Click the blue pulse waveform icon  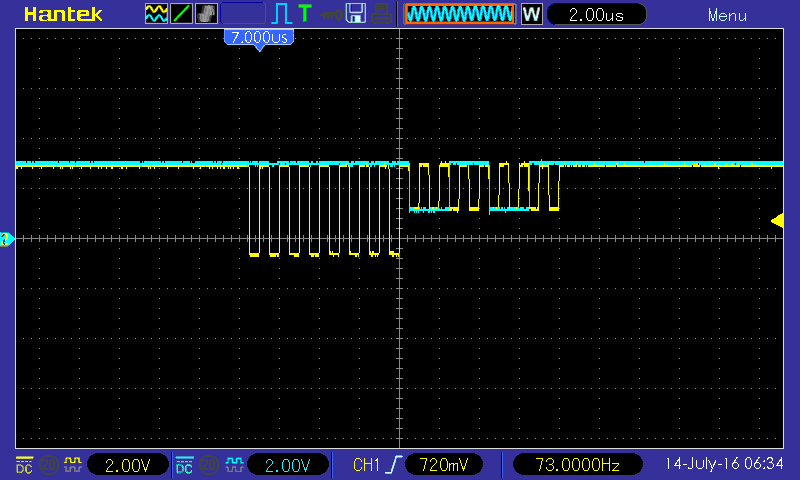tap(281, 14)
